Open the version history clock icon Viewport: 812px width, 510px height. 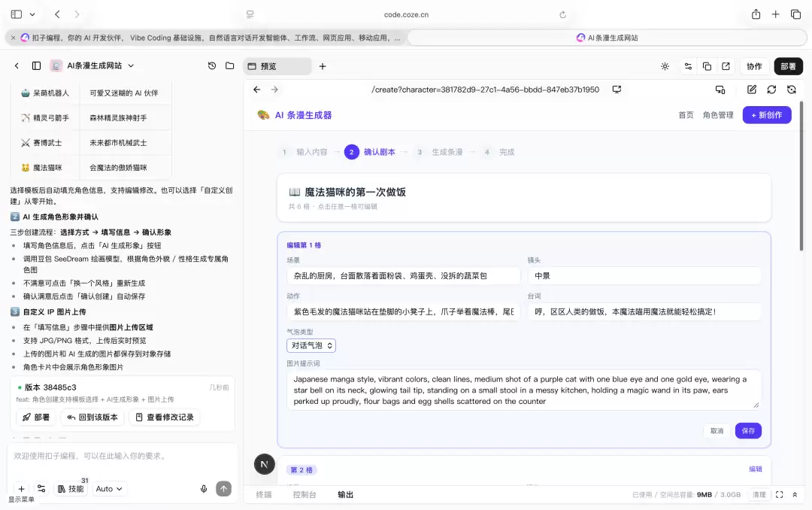point(212,66)
